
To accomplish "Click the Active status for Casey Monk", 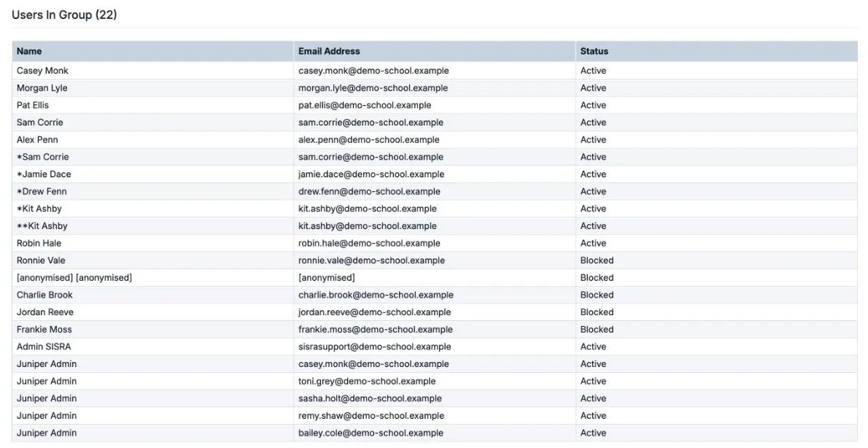I will click(x=593, y=71).
